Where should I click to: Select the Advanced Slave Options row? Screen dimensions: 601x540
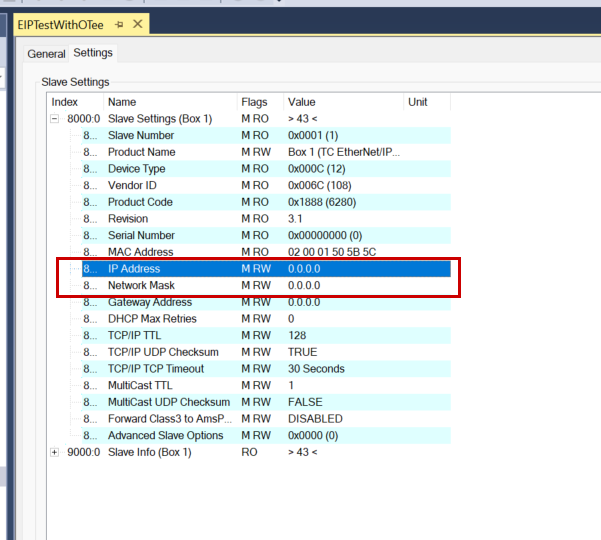[164, 435]
